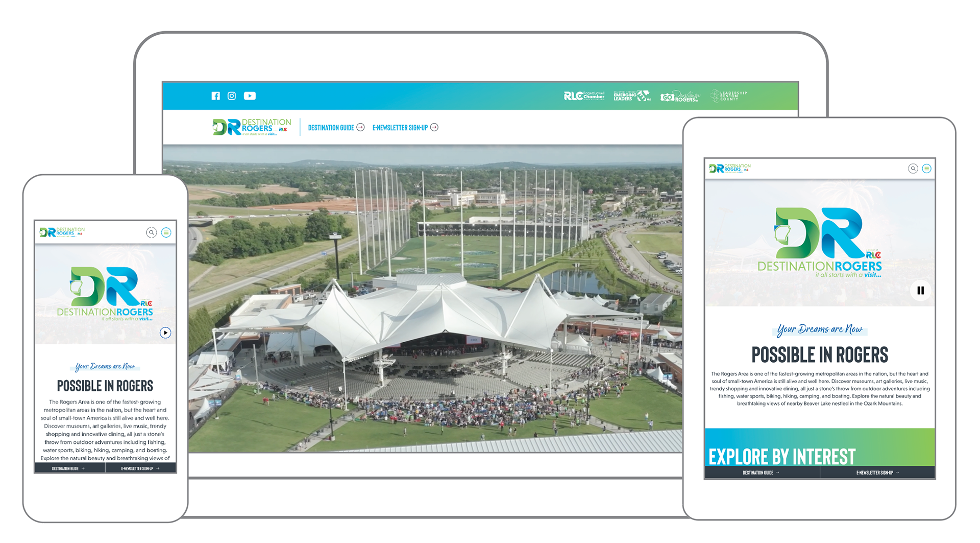Click the arrow circle beside desktop E-Newsletter Sign-Up
Screen dimensions: 980x543
434,127
